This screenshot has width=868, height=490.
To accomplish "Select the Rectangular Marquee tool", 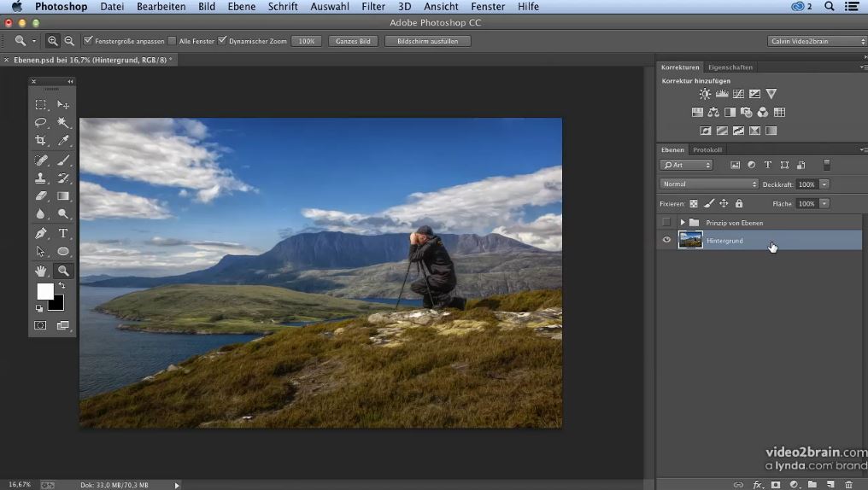I will (40, 104).
